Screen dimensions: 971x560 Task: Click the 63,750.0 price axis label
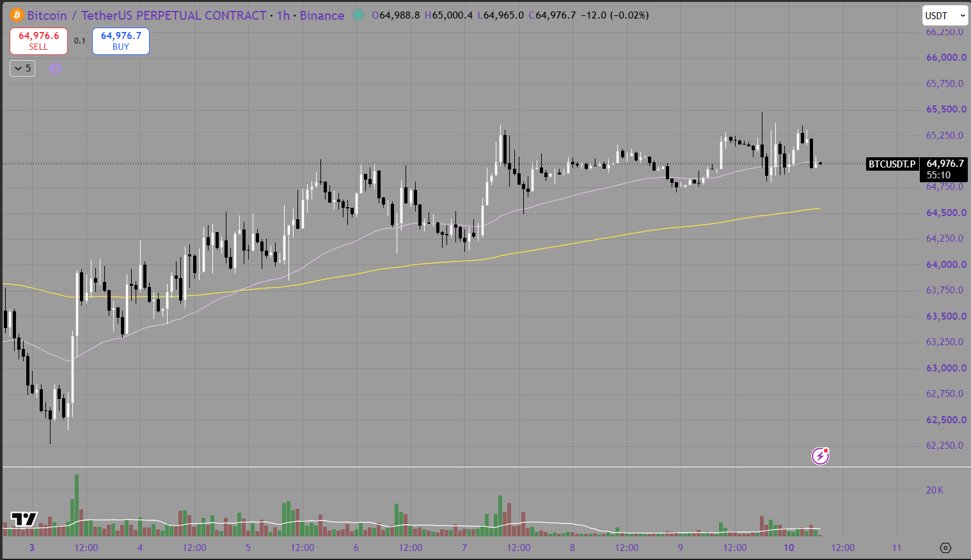click(945, 290)
